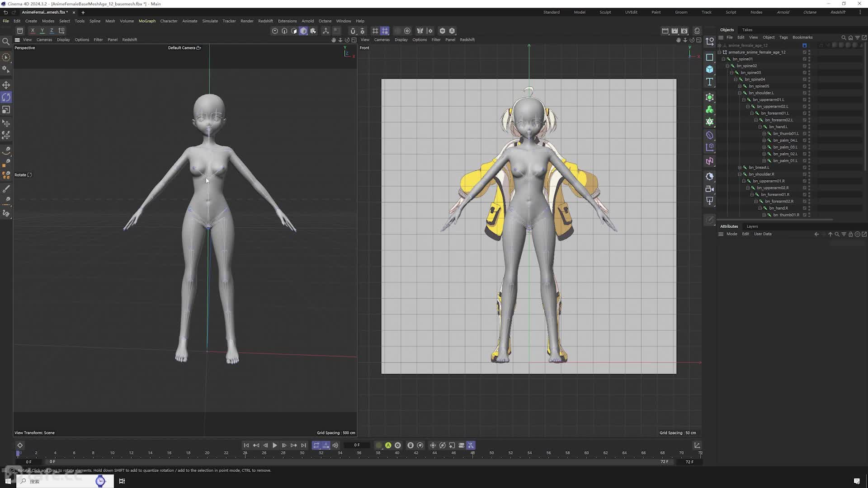Open Cameras menu in Perspective viewport
This screenshot has height=488, width=868.
tap(44, 40)
